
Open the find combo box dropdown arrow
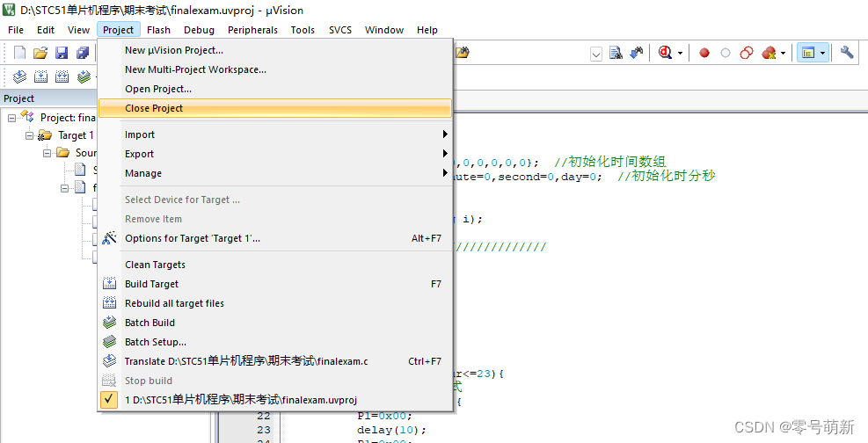tap(596, 54)
